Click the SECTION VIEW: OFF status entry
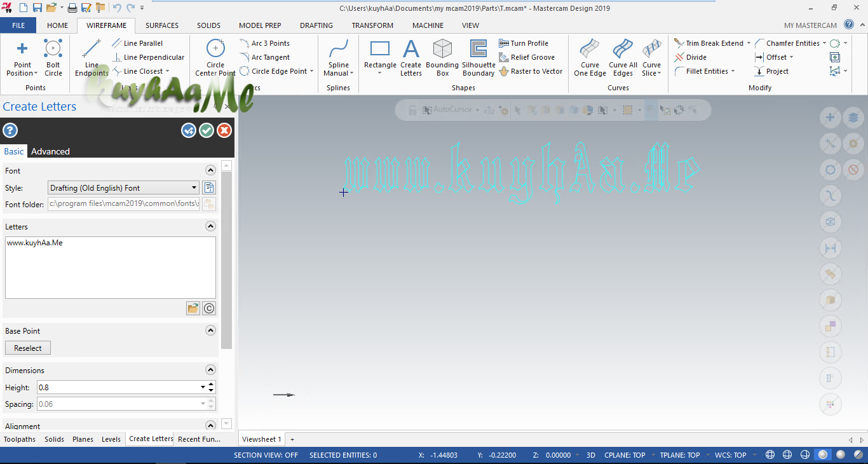The image size is (868, 464). [266, 455]
